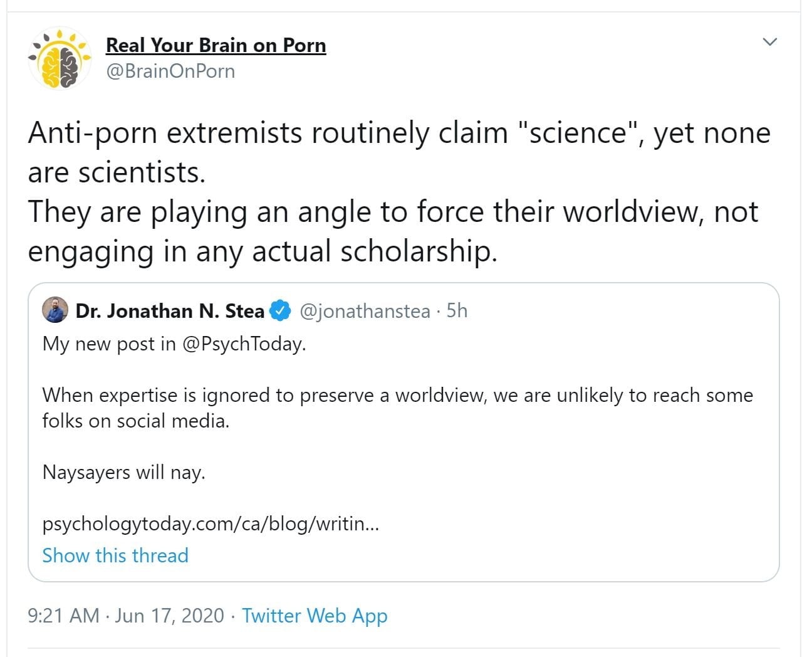Viewport: 812px width, 657px height.
Task: Click the @PsychToday mention
Action: pos(244,344)
